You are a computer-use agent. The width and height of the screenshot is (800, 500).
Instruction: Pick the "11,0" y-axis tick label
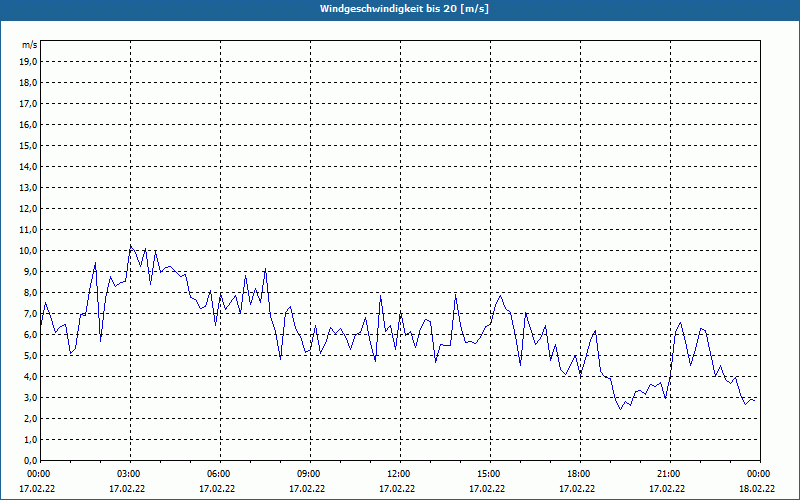coord(28,230)
